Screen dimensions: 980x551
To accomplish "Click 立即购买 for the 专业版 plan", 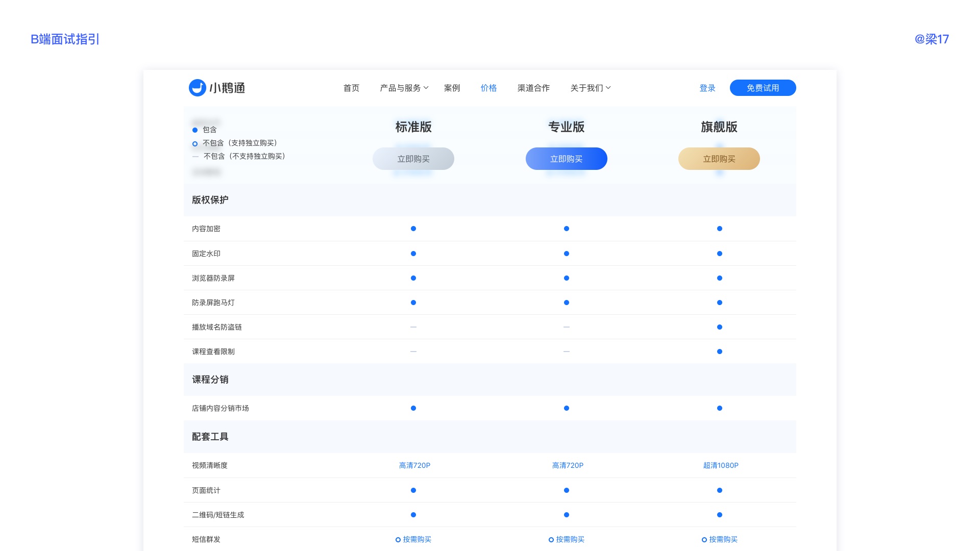I will 566,159.
